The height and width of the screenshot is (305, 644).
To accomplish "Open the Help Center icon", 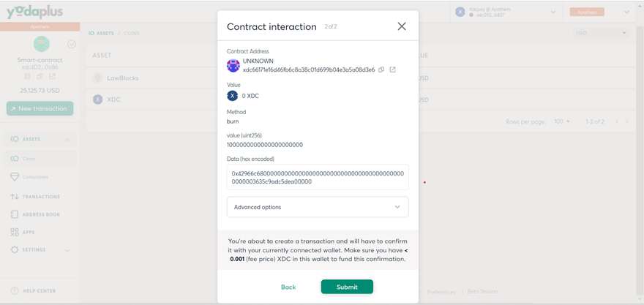I will (x=15, y=291).
